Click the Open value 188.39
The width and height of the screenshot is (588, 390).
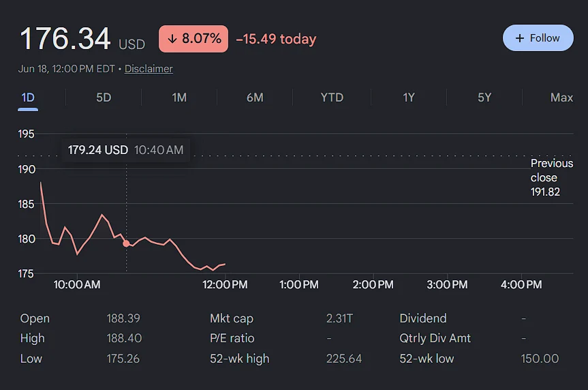point(123,318)
